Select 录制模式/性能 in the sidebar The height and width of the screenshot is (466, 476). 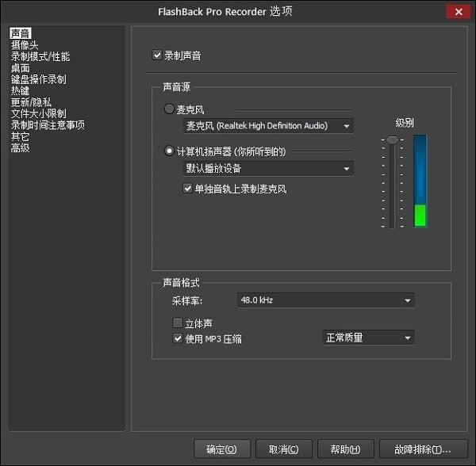click(40, 56)
